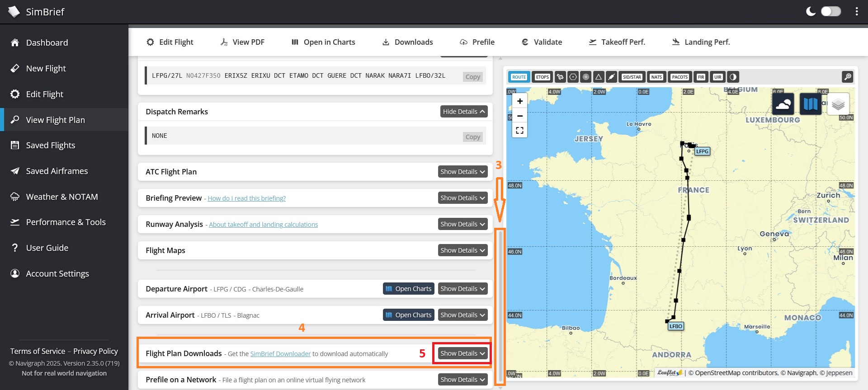The width and height of the screenshot is (868, 390).
Task: Zoom out on the route map
Action: tap(520, 116)
